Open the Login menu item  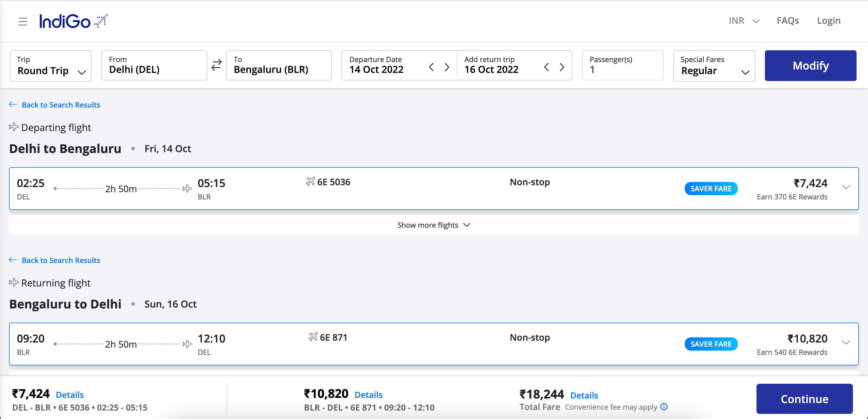pos(829,21)
